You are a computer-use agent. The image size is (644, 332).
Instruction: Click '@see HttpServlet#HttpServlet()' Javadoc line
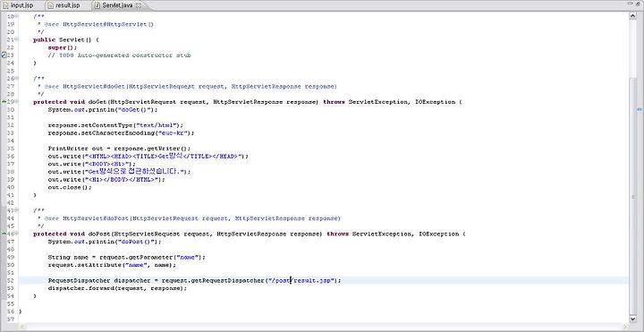(98, 24)
